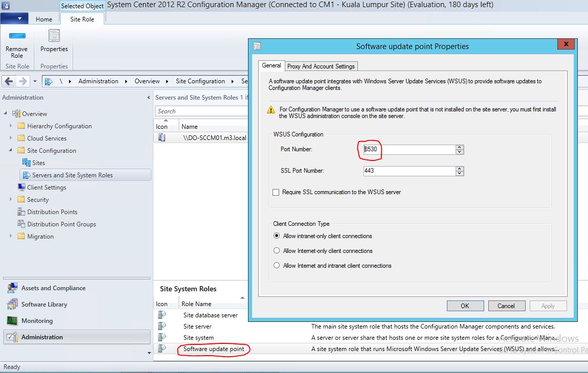Click the back navigation arrow

9,81
